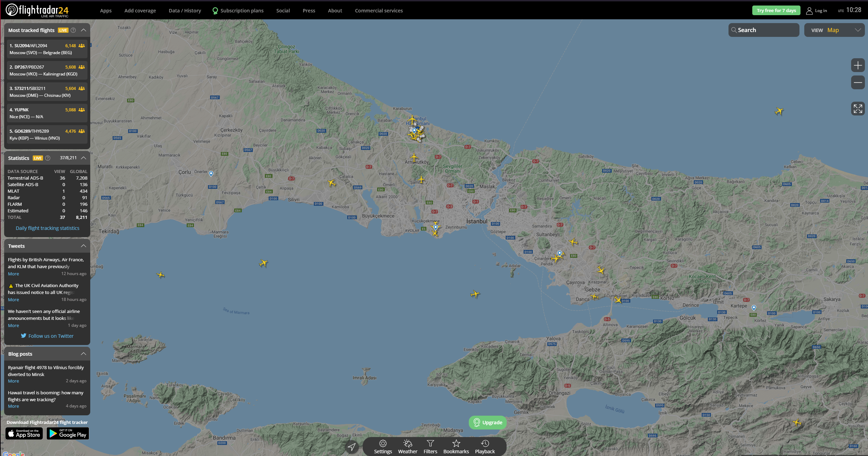This screenshot has height=456, width=868.
Task: Click the Get it on Google Play badge
Action: tap(68, 433)
